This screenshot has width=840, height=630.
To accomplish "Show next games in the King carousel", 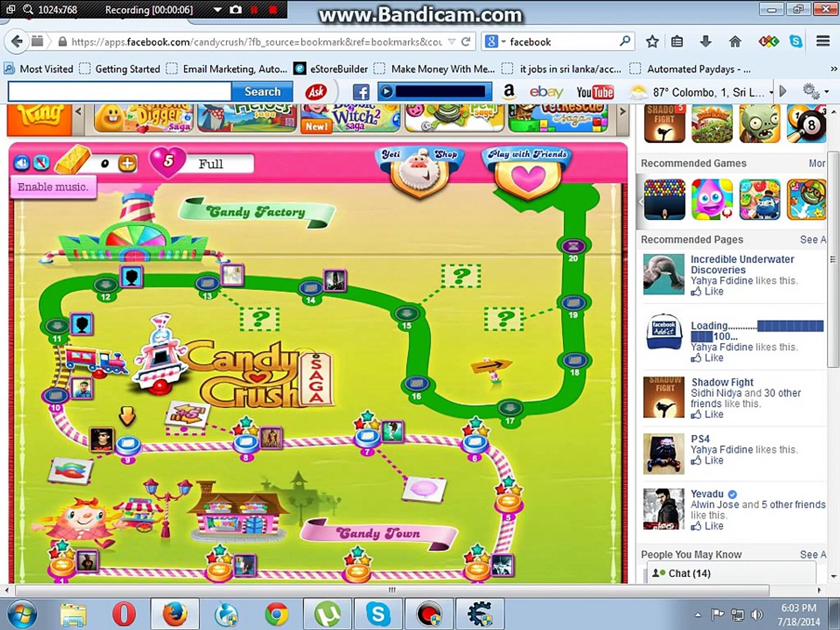I will [x=622, y=111].
